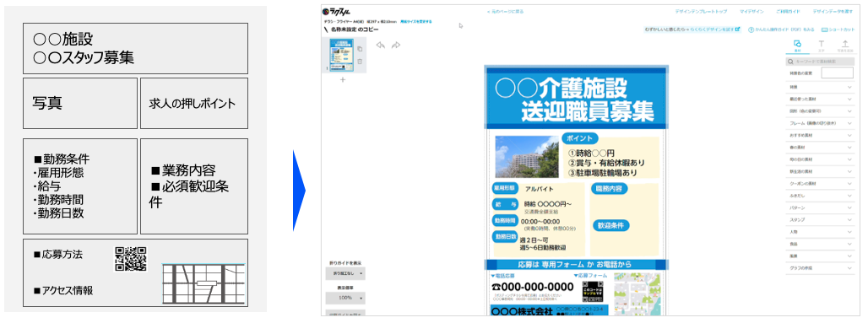Select the ○○○株式会社 company name text
868x323 pixels.
click(x=522, y=312)
